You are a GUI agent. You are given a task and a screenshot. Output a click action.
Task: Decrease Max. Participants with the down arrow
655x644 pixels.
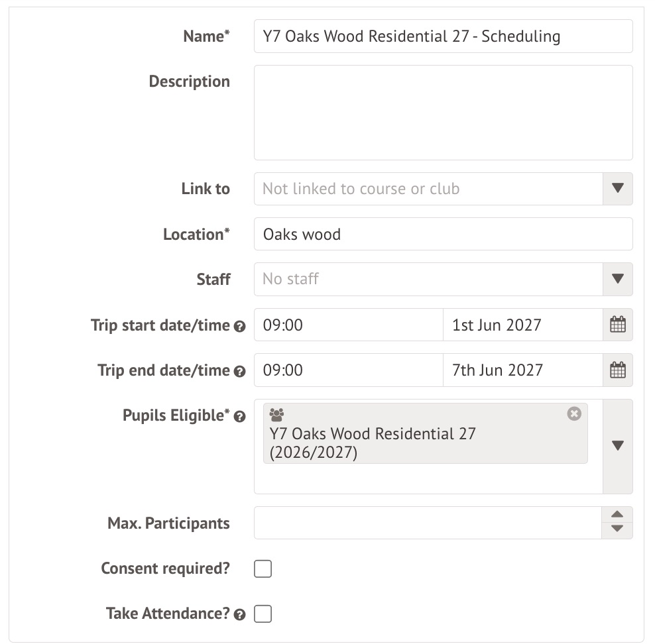point(617,529)
